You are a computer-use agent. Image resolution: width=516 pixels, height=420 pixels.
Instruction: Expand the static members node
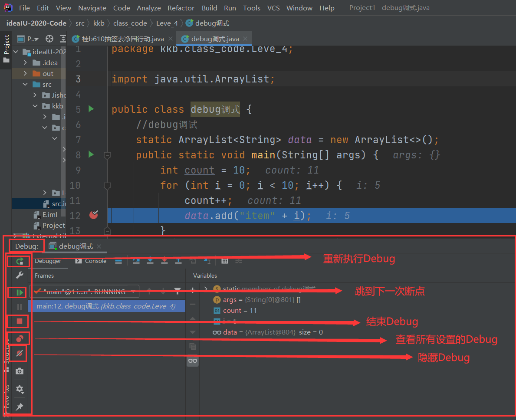tap(206, 289)
